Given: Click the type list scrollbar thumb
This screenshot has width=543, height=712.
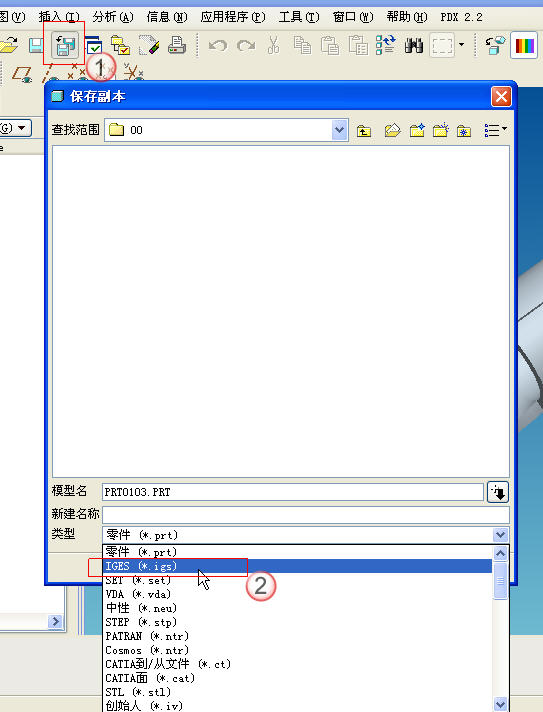Looking at the screenshot, I should tap(500, 581).
